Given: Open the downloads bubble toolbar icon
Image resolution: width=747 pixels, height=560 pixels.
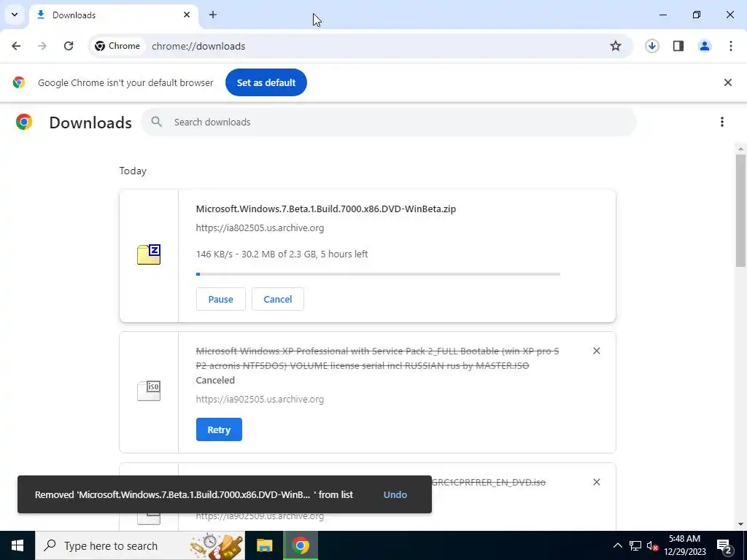Looking at the screenshot, I should pyautogui.click(x=652, y=46).
